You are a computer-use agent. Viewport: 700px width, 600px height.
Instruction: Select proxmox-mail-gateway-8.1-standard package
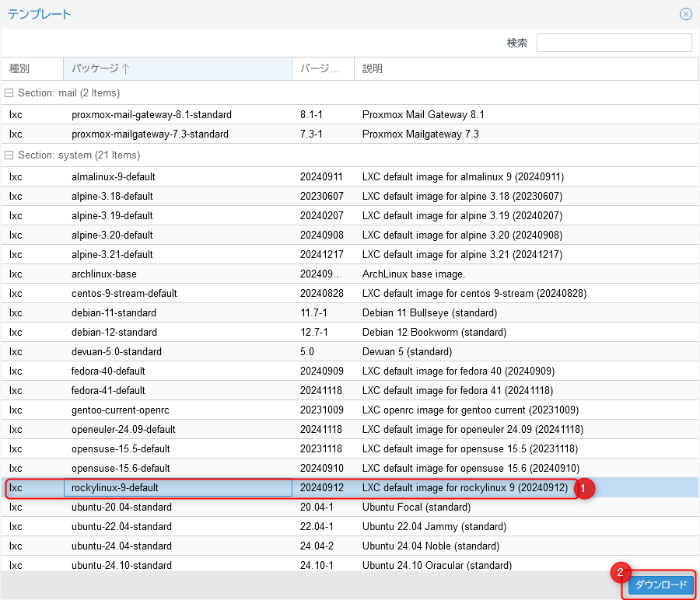[x=152, y=114]
